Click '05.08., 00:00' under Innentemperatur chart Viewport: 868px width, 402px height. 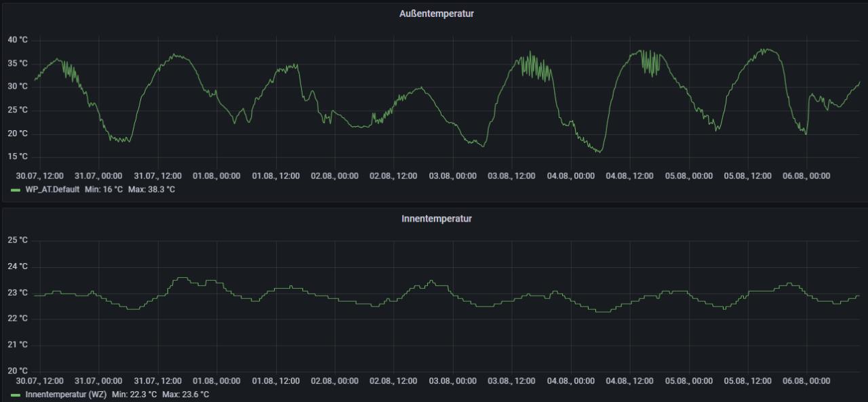click(689, 382)
